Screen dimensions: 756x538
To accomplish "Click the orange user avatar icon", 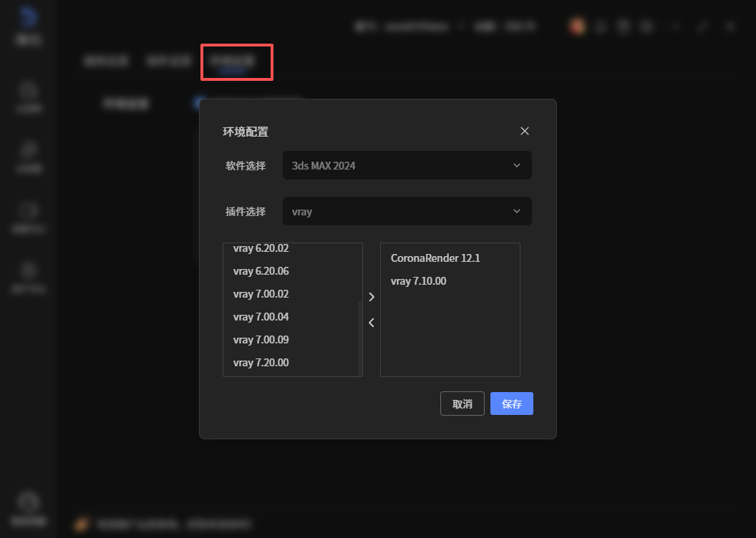I will click(x=577, y=26).
